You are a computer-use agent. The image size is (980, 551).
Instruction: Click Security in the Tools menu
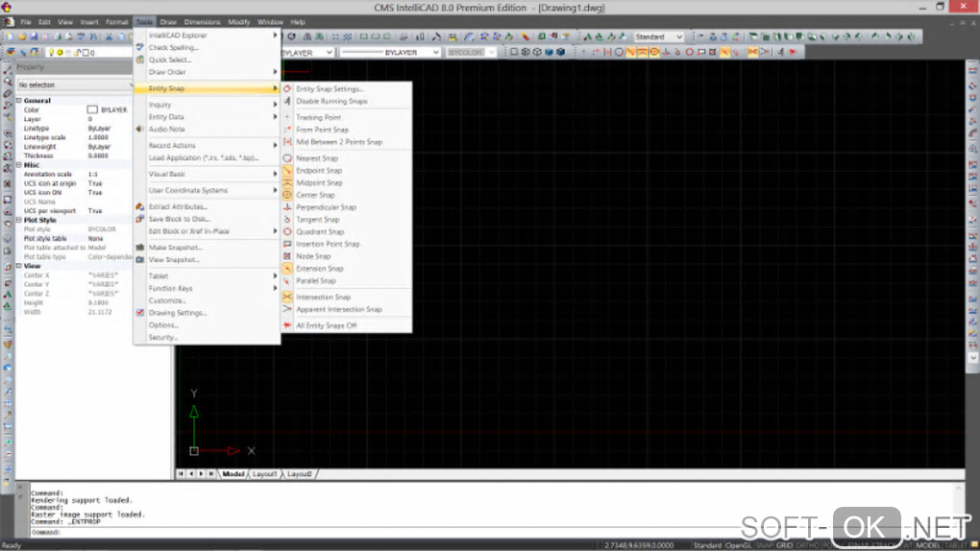(207, 337)
